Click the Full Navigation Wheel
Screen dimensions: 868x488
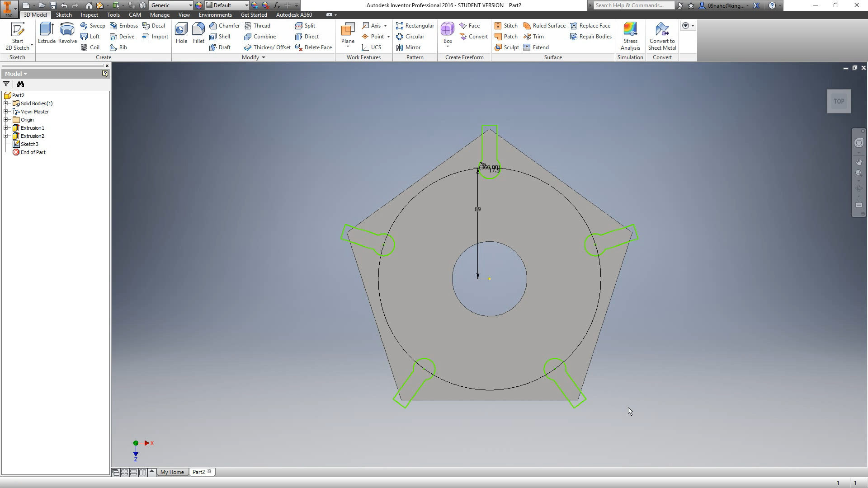point(859,143)
